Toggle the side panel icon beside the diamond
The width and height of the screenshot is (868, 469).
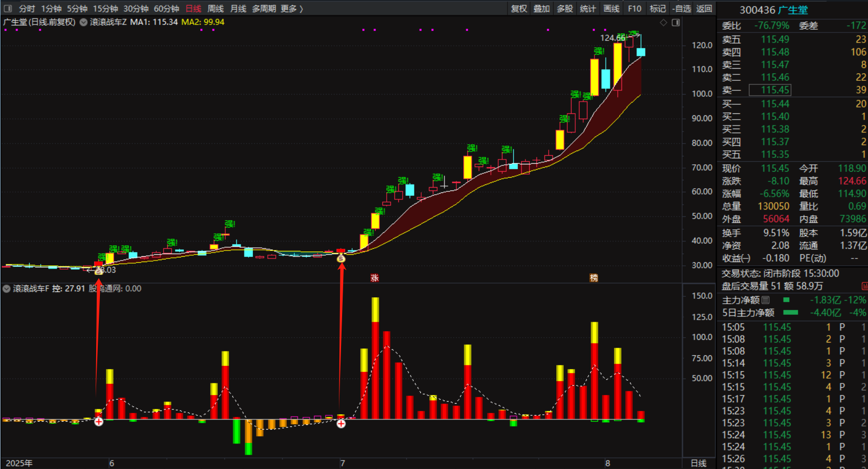coord(676,22)
